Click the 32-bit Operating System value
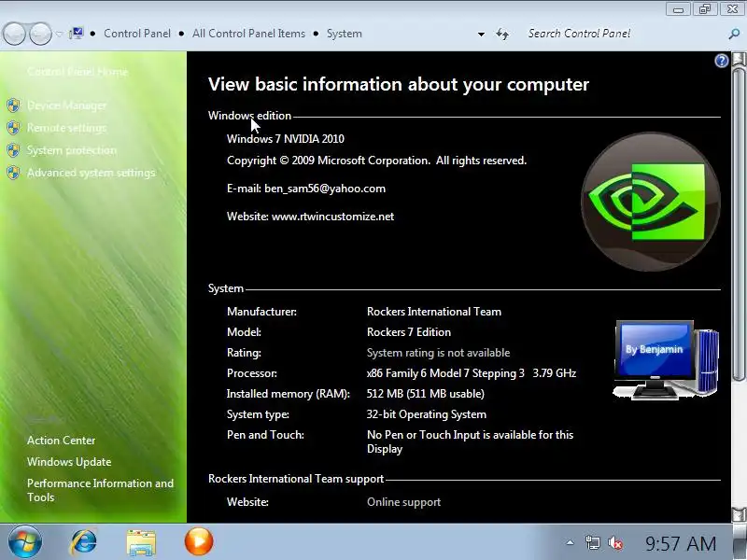Screen dimensions: 747x560 click(427, 414)
